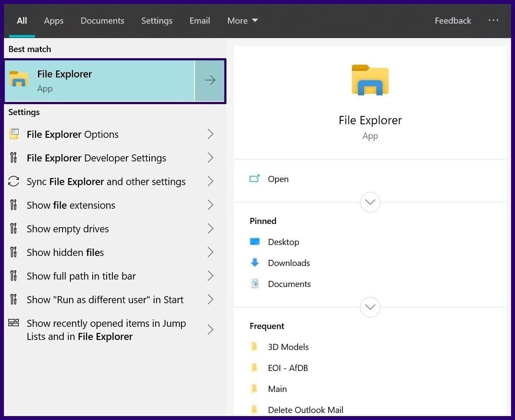Open the three-dots options menu

tap(493, 21)
